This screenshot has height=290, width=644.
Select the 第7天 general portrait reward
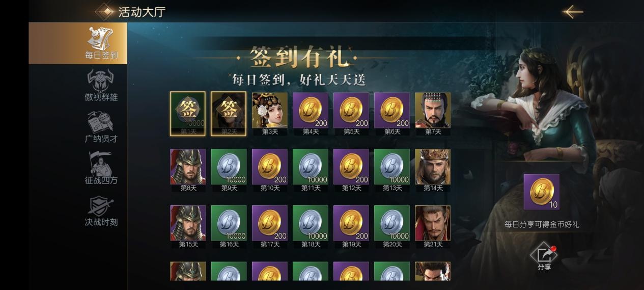tap(432, 113)
